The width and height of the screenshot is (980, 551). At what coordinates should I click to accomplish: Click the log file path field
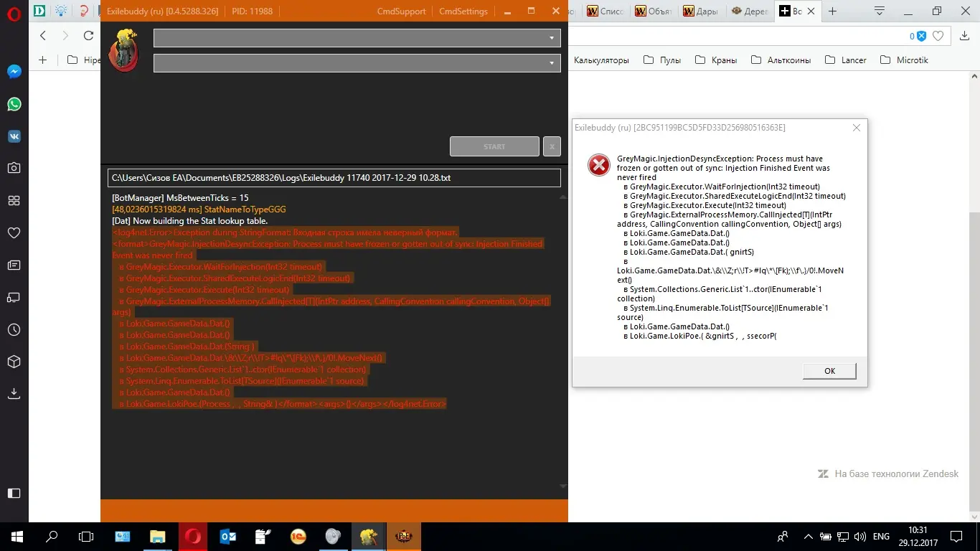[334, 178]
